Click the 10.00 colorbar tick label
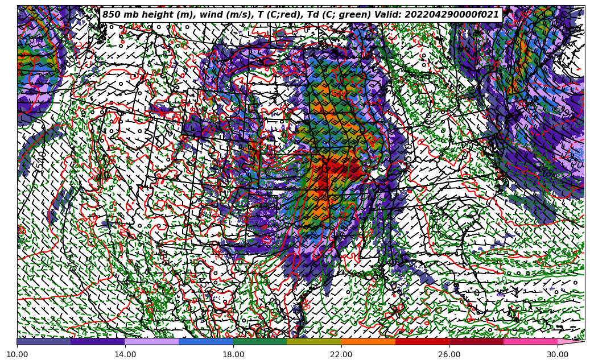The image size is (590, 364). coord(17,354)
